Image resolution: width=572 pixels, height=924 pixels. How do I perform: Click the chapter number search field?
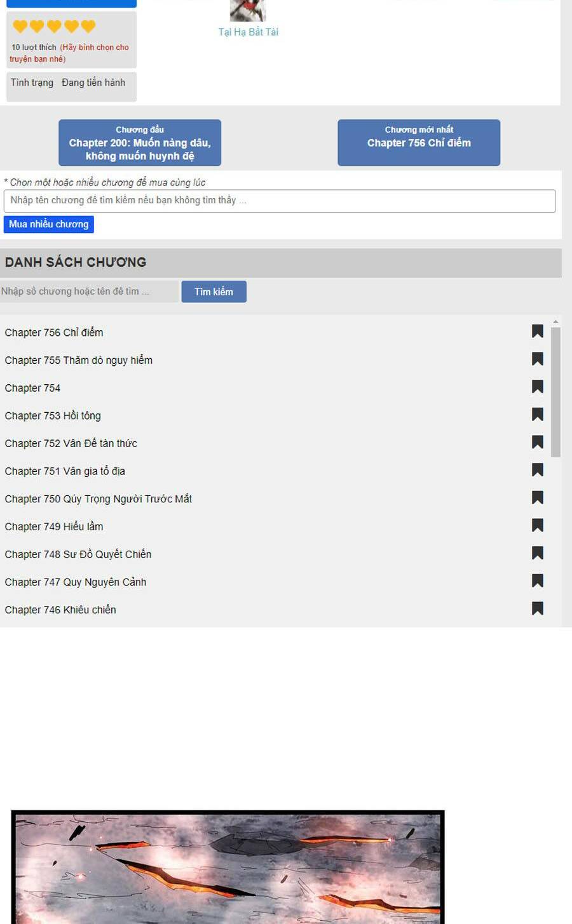pos(89,291)
